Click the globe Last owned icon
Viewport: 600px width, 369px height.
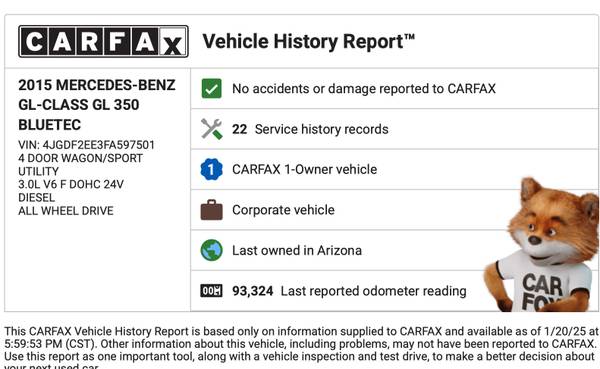tap(211, 250)
